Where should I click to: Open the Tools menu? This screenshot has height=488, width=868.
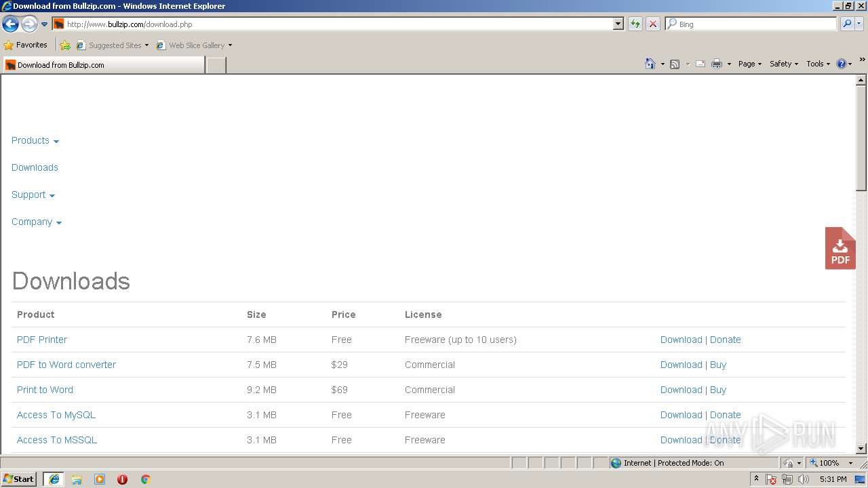pyautogui.click(x=818, y=64)
